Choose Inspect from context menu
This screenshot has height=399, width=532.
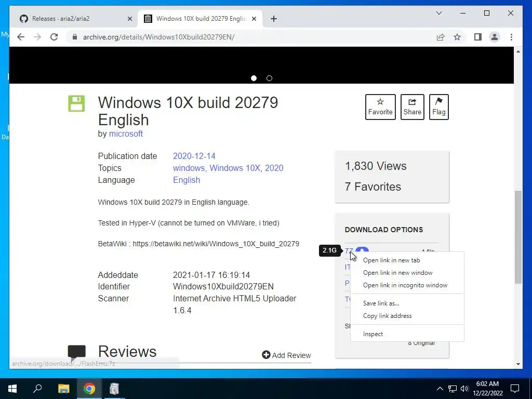(407, 334)
